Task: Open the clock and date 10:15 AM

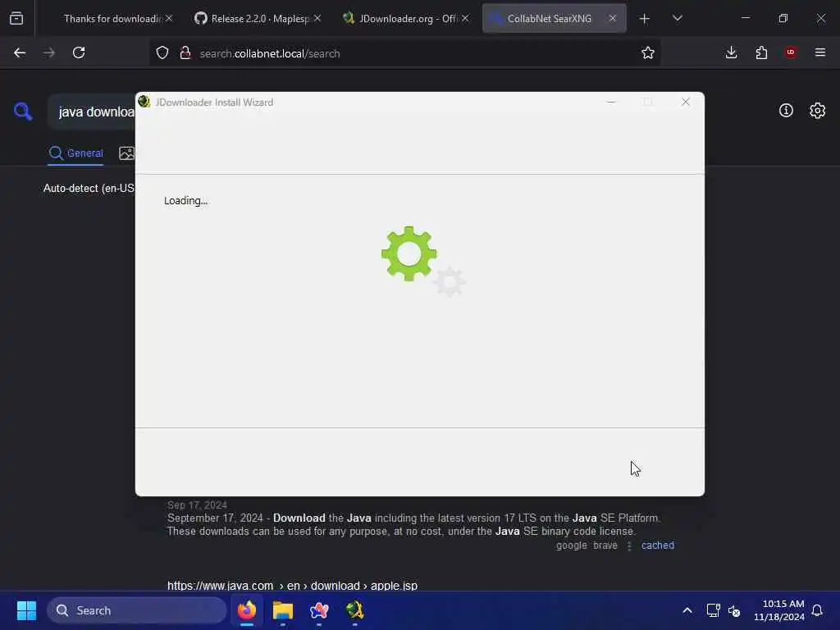Action: 779,610
